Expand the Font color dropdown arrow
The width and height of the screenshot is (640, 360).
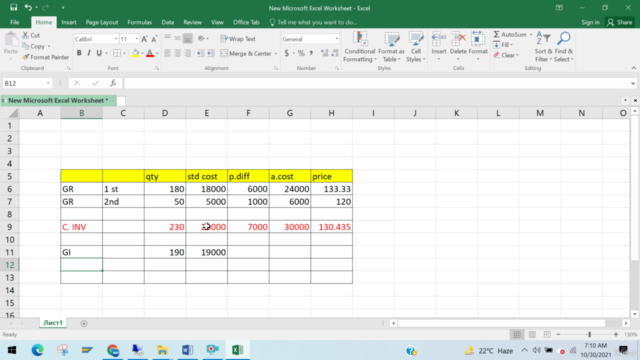coord(157,53)
